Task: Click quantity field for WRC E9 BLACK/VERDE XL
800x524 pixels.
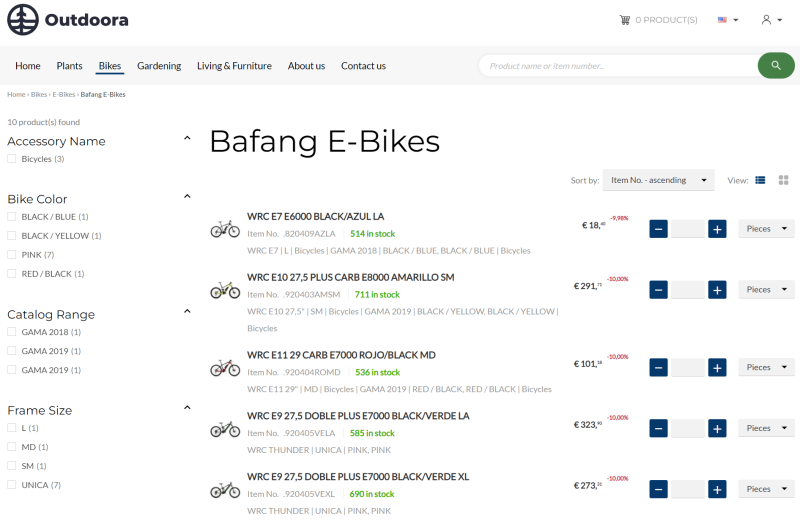Action: pyautogui.click(x=687, y=489)
